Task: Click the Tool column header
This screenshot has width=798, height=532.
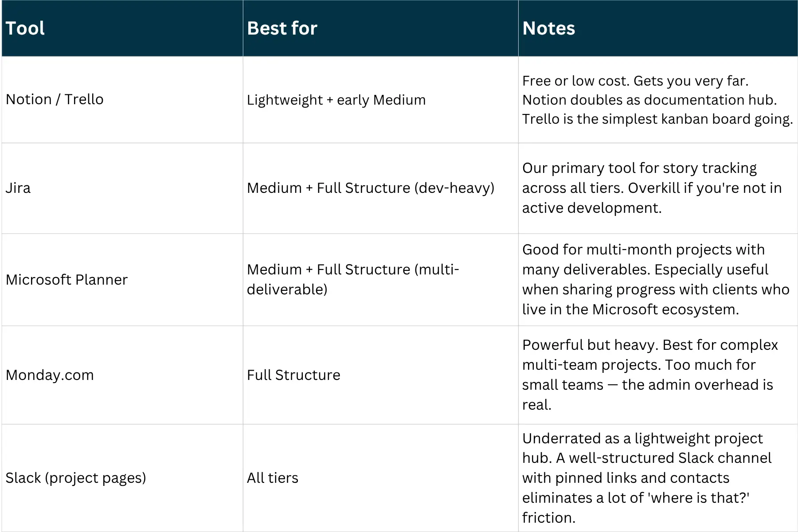Action: tap(122, 28)
